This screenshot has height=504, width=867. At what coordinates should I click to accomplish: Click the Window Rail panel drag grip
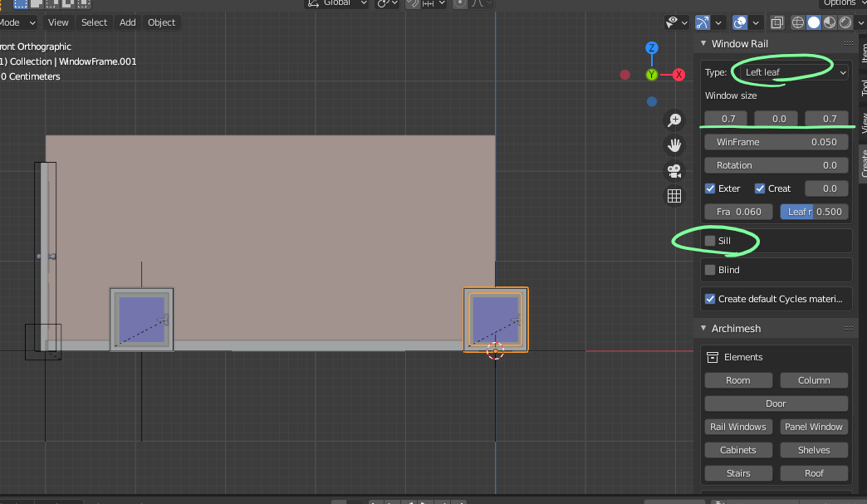848,44
